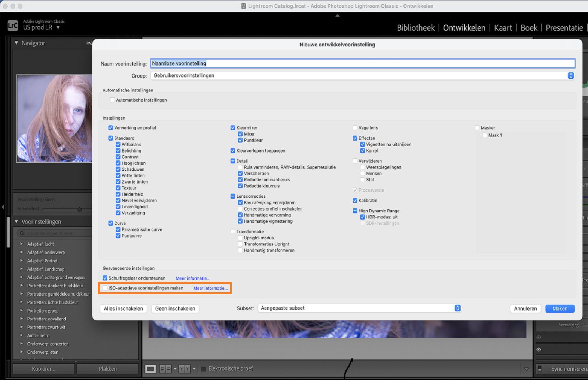This screenshot has width=588, height=380.
Task: Enable ISO-adaptieve voorinstellingen maken checkbox
Action: click(x=105, y=288)
